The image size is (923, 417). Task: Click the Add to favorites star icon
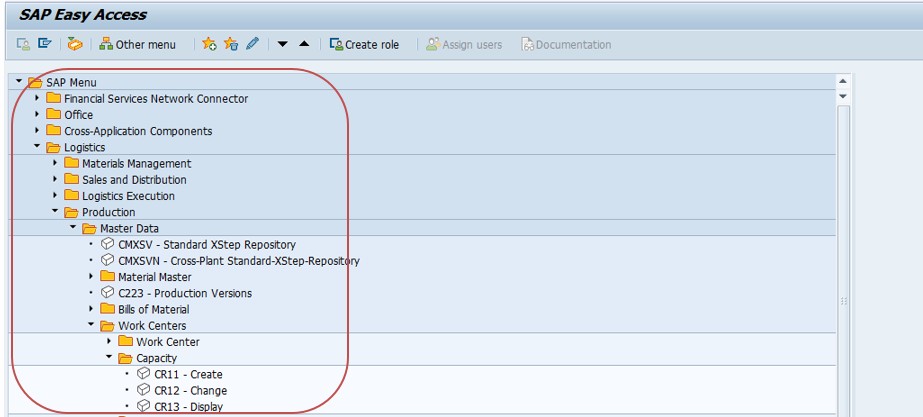coord(209,44)
